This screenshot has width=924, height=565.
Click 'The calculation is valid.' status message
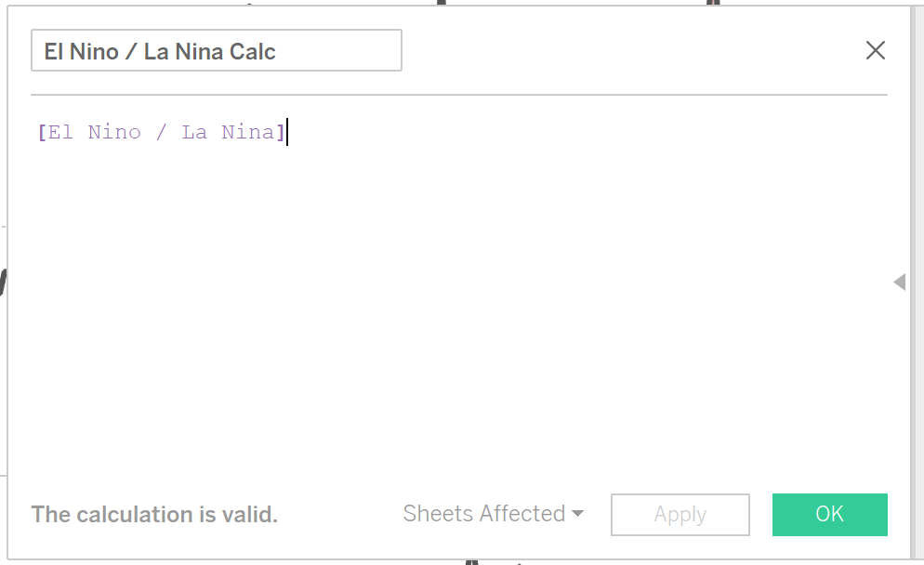pyautogui.click(x=154, y=515)
